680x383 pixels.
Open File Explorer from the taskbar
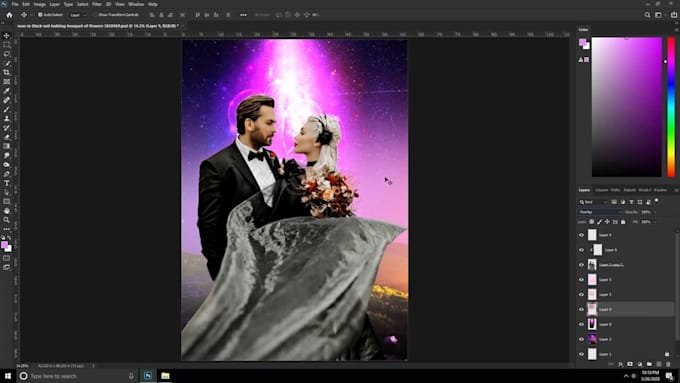click(x=165, y=376)
